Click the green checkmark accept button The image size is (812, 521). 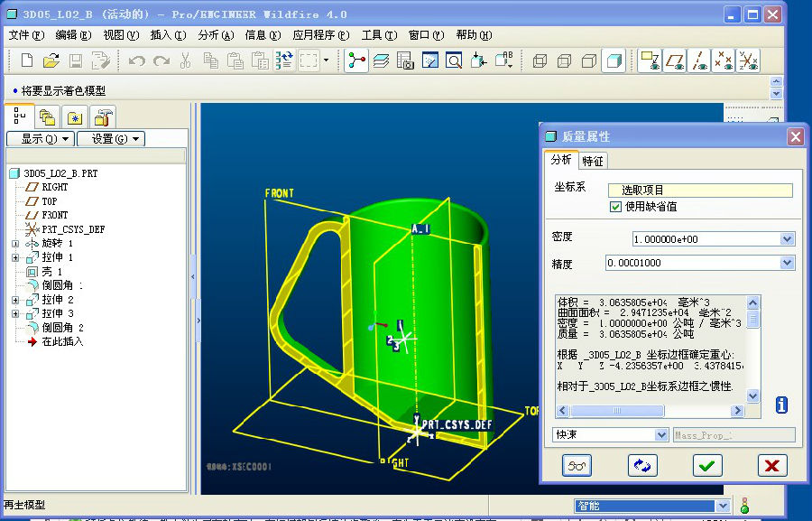point(707,465)
